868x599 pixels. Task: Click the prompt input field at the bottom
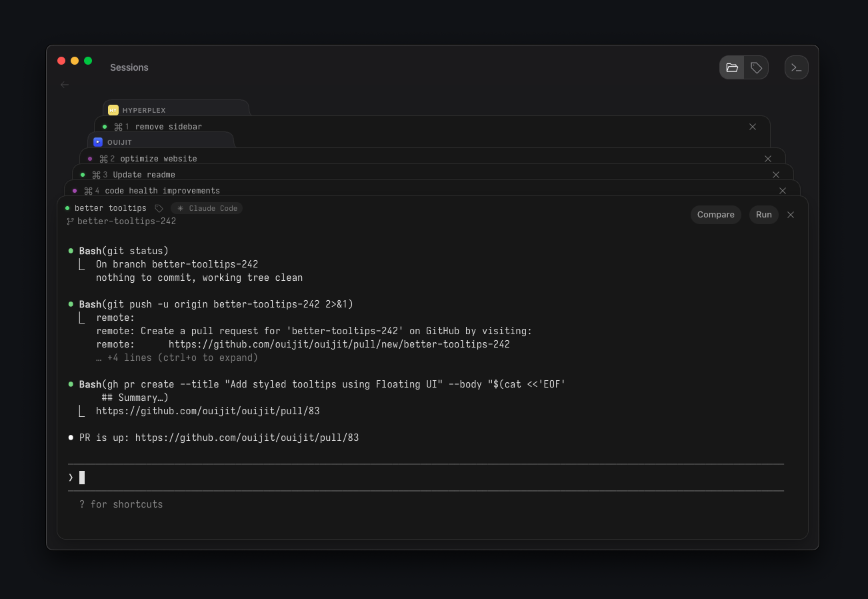click(267, 477)
